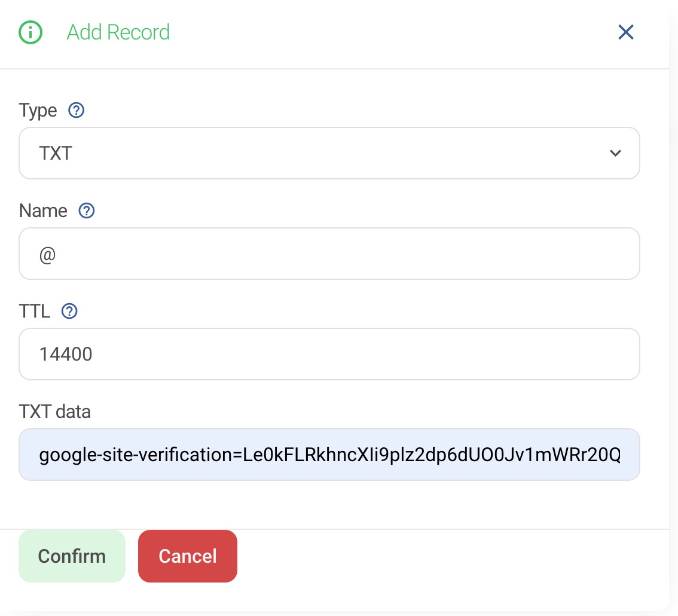Viewport: 678px width, 616px height.
Task: Click the TTL field label
Action: [35, 312]
